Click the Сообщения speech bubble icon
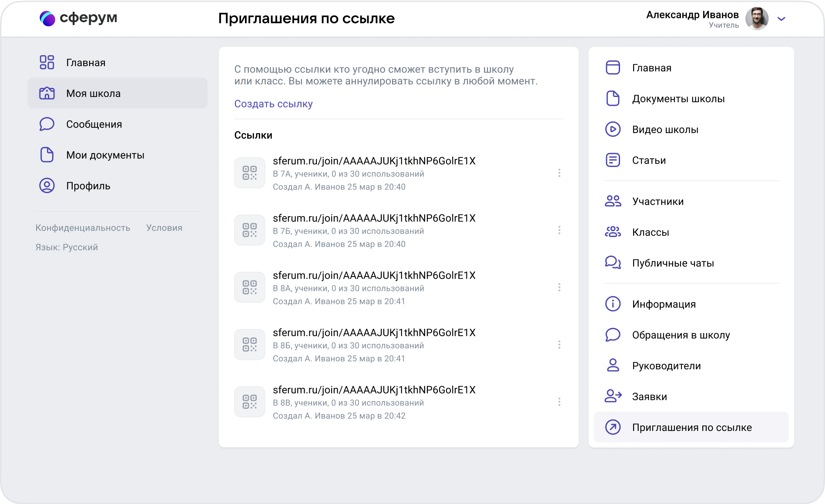 pos(47,124)
